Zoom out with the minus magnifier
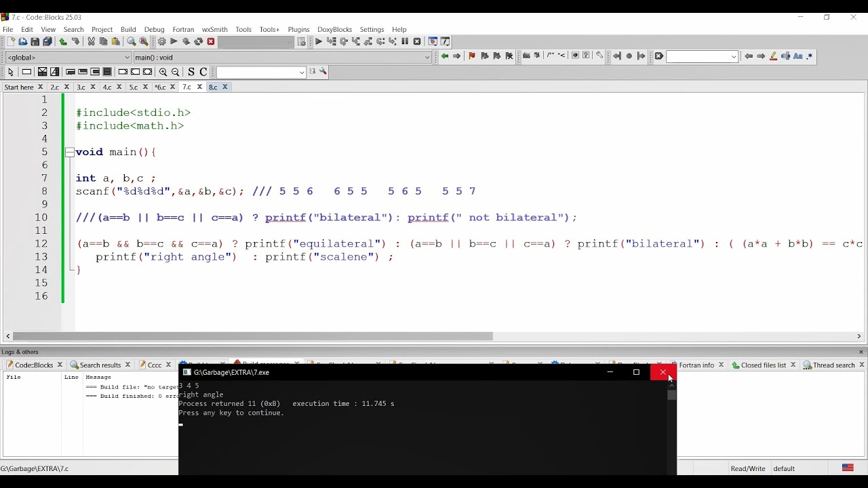This screenshot has width=868, height=488. pyautogui.click(x=176, y=72)
